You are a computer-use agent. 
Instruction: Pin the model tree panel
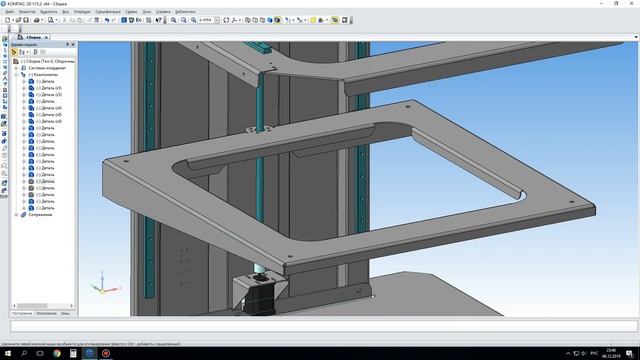(x=68, y=44)
